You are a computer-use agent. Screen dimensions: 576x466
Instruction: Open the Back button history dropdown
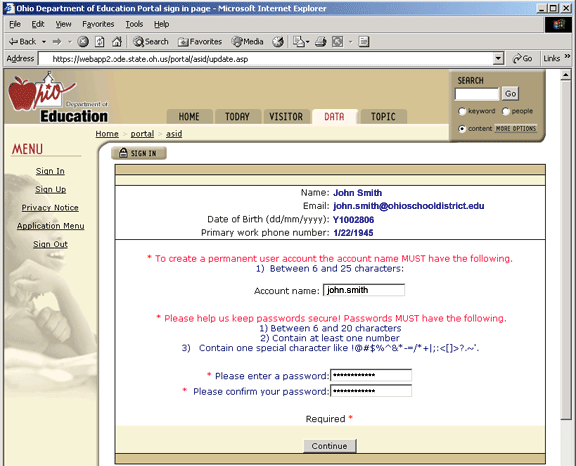click(x=44, y=42)
